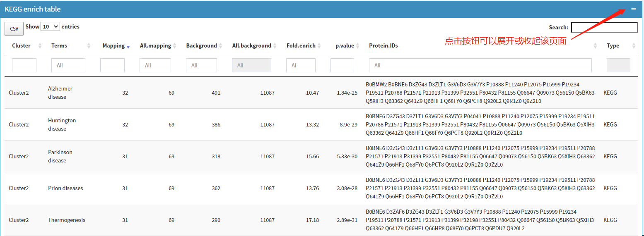Sort by Type column icon

coord(633,46)
